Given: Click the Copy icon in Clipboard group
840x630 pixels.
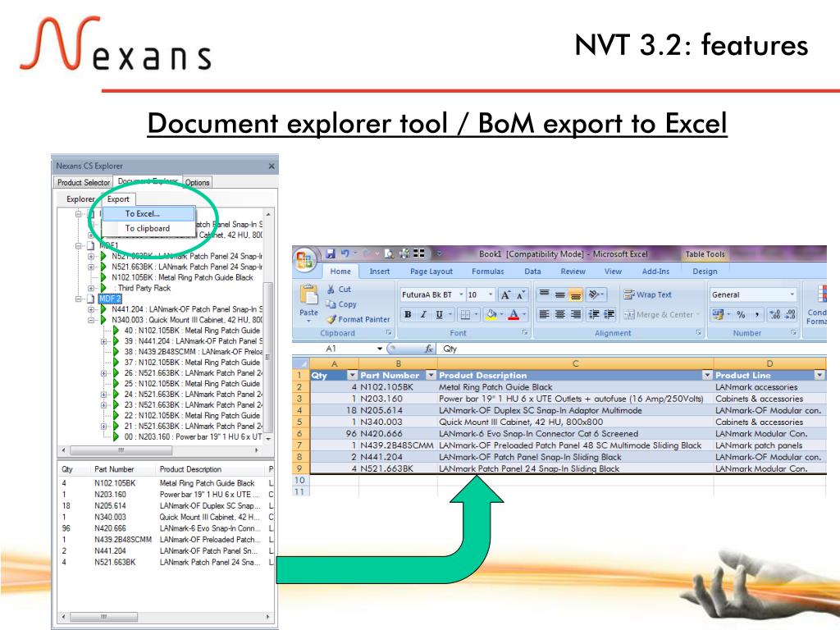Looking at the screenshot, I should coord(331,304).
